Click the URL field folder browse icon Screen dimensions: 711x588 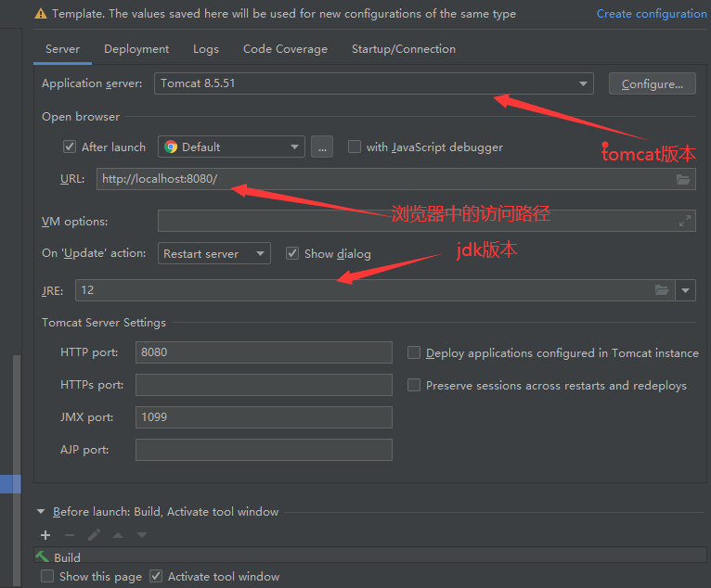(x=683, y=179)
